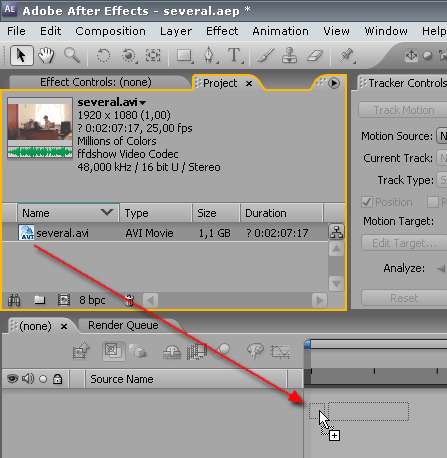Image resolution: width=447 pixels, height=458 pixels.
Task: Open the Edit menu
Action: pyautogui.click(x=50, y=31)
